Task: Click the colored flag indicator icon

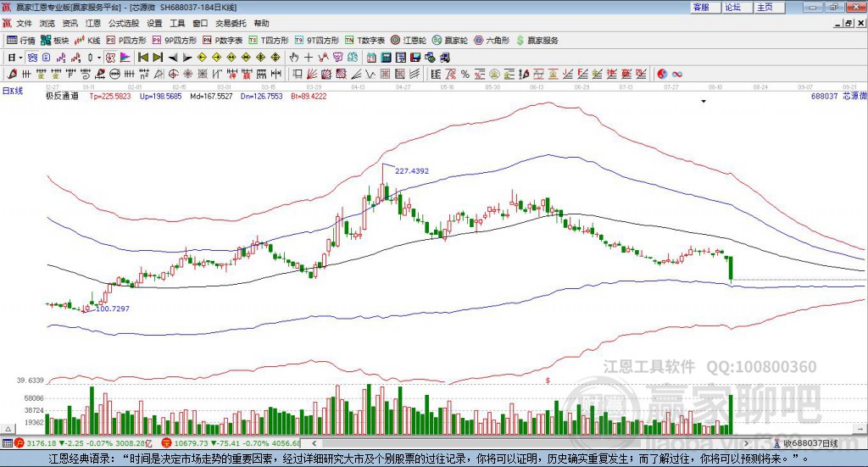Action: click(x=125, y=58)
